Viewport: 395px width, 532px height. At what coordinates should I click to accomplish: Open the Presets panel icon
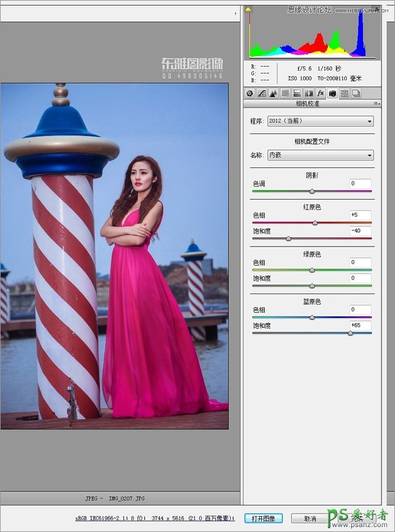(344, 93)
